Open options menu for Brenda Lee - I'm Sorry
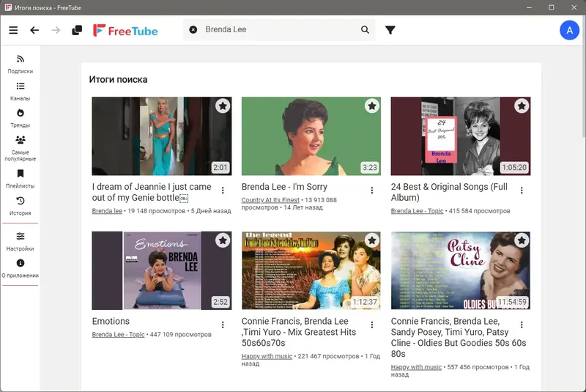The height and width of the screenshot is (392, 586). [x=372, y=191]
